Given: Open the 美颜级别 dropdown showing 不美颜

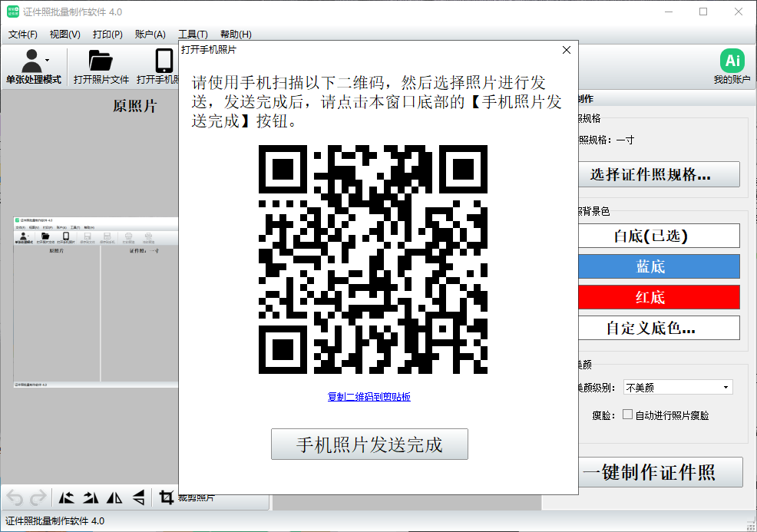Looking at the screenshot, I should (x=678, y=387).
